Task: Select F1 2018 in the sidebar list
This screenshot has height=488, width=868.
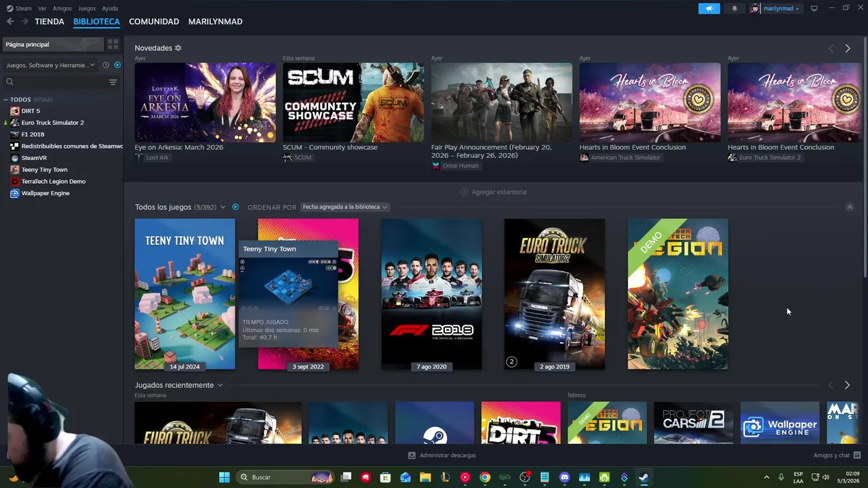Action: point(33,134)
